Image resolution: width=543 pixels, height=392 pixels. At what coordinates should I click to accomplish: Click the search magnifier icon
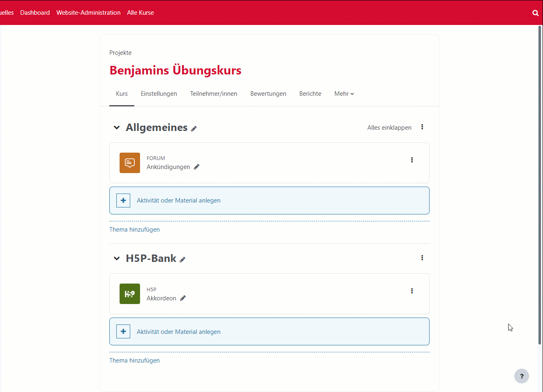click(535, 13)
